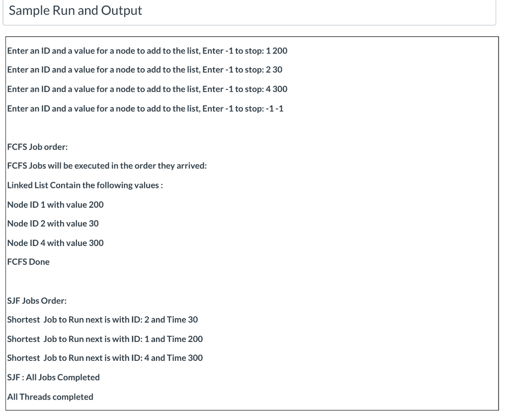The height and width of the screenshot is (420, 509).
Task: Click 'Node ID 2 with value 30'
Action: click(x=53, y=224)
